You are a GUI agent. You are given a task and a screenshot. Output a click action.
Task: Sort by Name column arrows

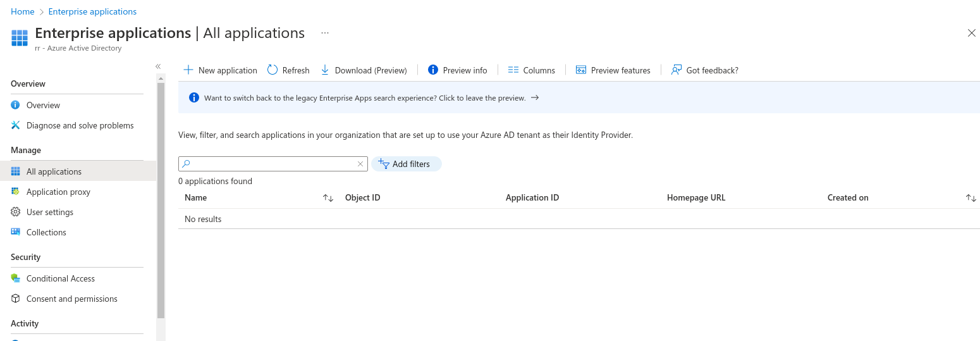click(x=328, y=198)
